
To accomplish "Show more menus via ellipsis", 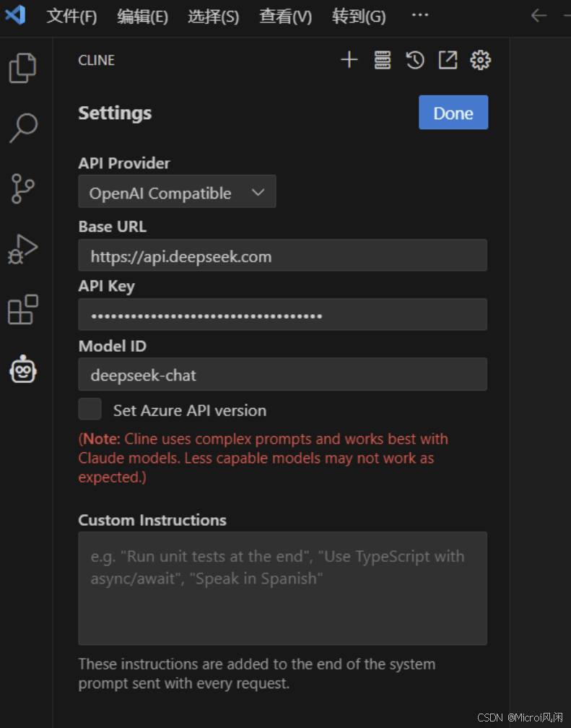I will 420,15.
